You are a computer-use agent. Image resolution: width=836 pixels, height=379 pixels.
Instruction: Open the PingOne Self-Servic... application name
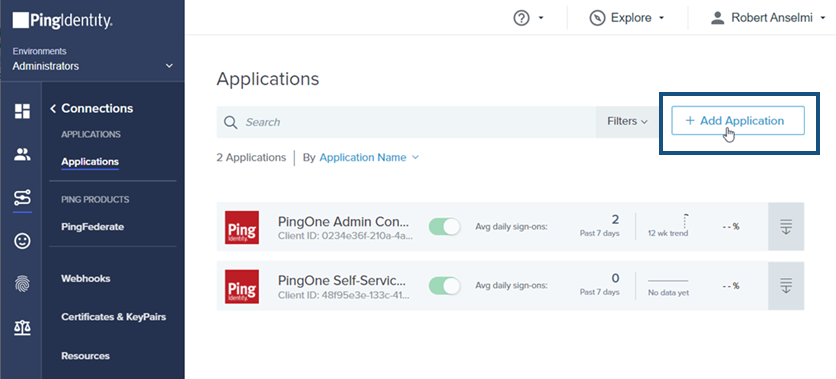tap(342, 280)
